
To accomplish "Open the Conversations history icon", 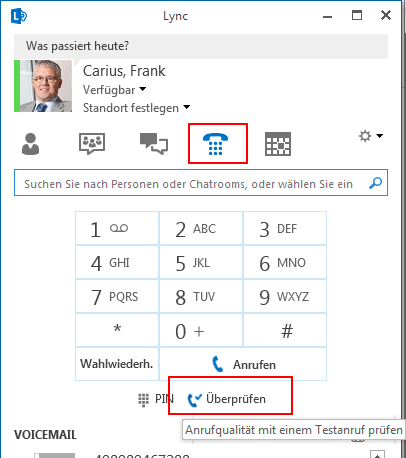I will click(154, 144).
